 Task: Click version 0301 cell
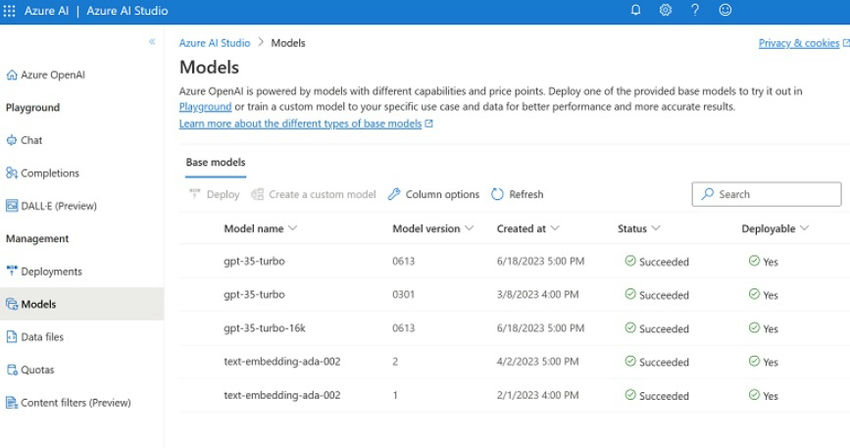[403, 295]
